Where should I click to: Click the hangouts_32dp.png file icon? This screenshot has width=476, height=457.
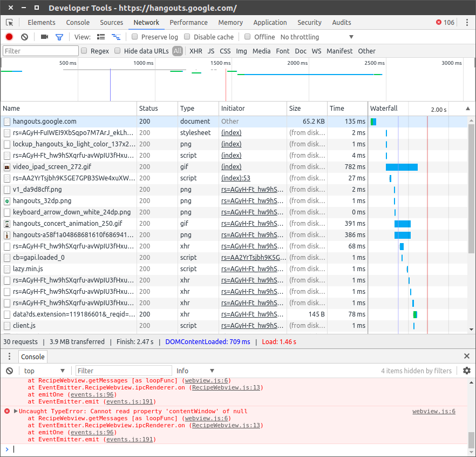(6, 201)
